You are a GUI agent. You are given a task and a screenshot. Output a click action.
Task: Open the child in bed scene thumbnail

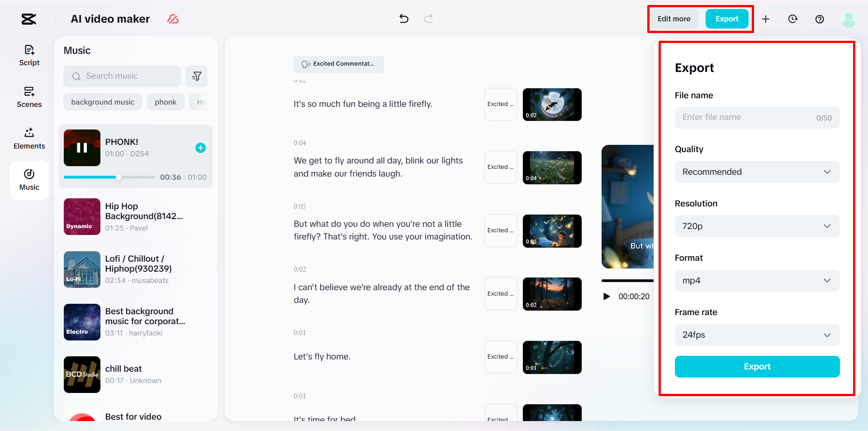[552, 231]
